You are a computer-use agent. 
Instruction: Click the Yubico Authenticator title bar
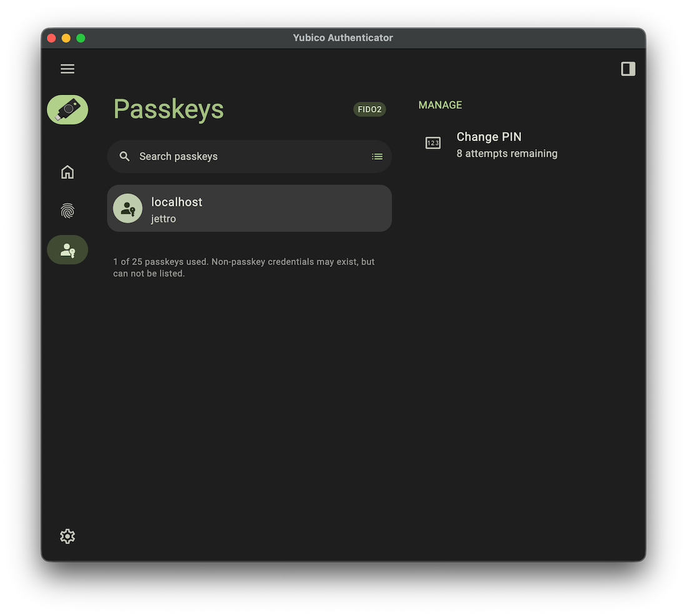pos(343,38)
